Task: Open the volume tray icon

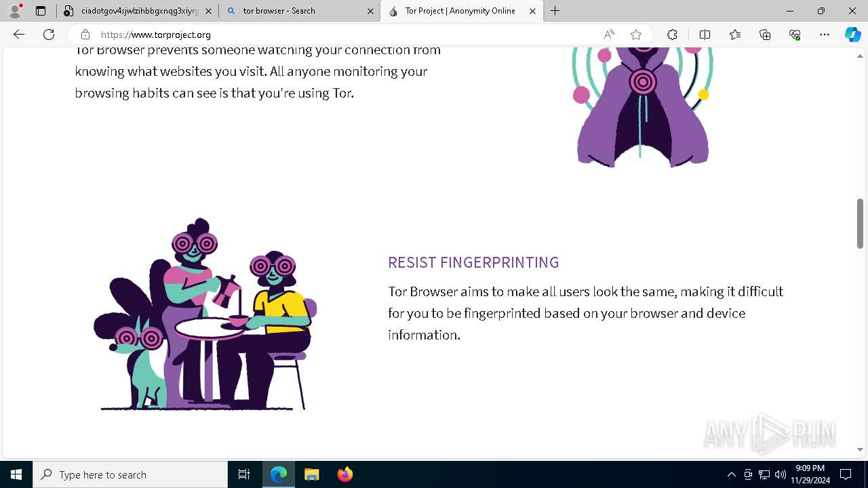Action: point(780,474)
